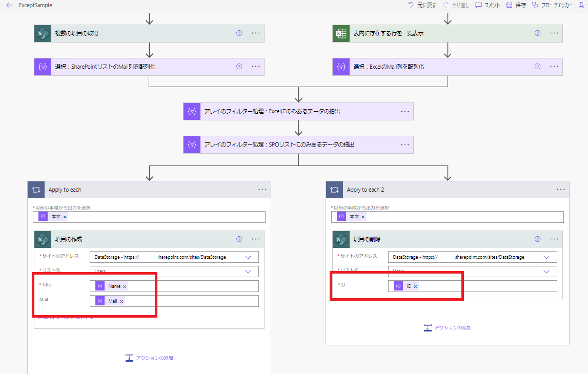
Task: Open the ellipsis menu on Excelにのみあるデータの抽出
Action: point(405,111)
